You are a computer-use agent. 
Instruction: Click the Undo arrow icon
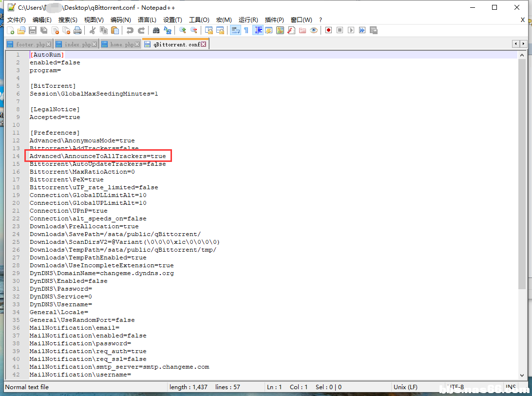130,31
